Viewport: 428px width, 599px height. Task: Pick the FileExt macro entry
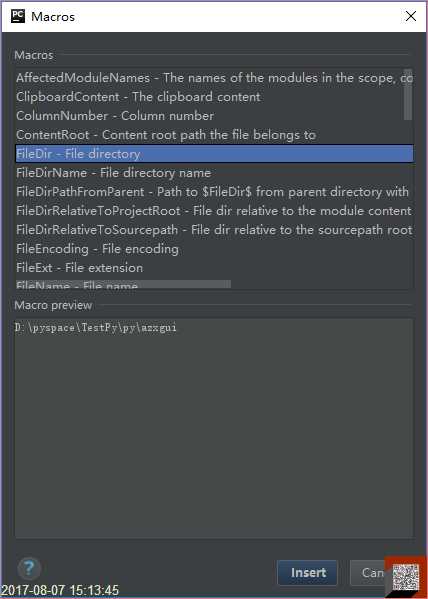pos(214,267)
